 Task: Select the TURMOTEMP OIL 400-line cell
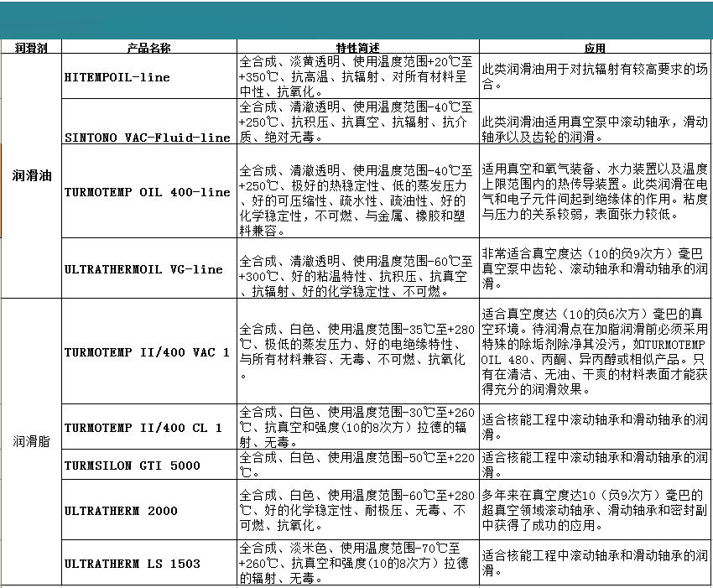[x=149, y=191]
